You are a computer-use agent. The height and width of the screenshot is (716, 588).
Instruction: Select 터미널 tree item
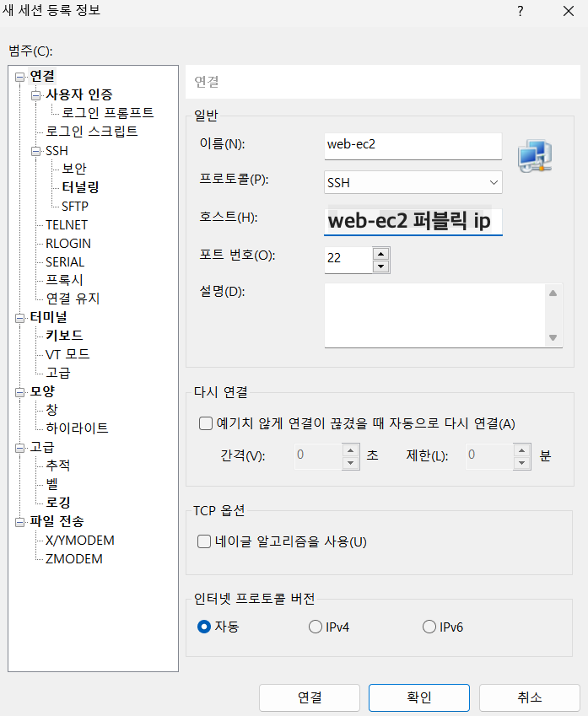coord(48,317)
